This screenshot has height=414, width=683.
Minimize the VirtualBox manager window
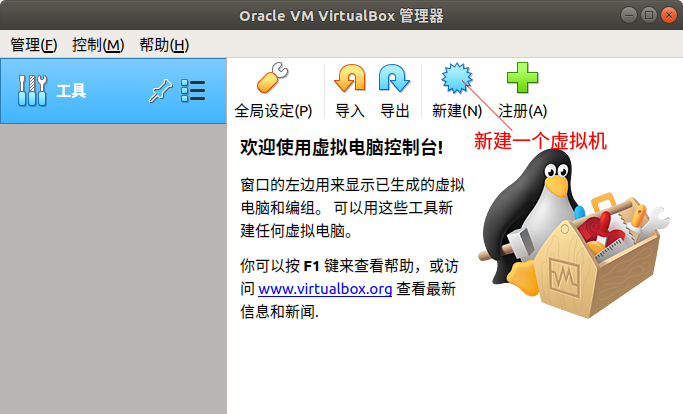click(629, 15)
